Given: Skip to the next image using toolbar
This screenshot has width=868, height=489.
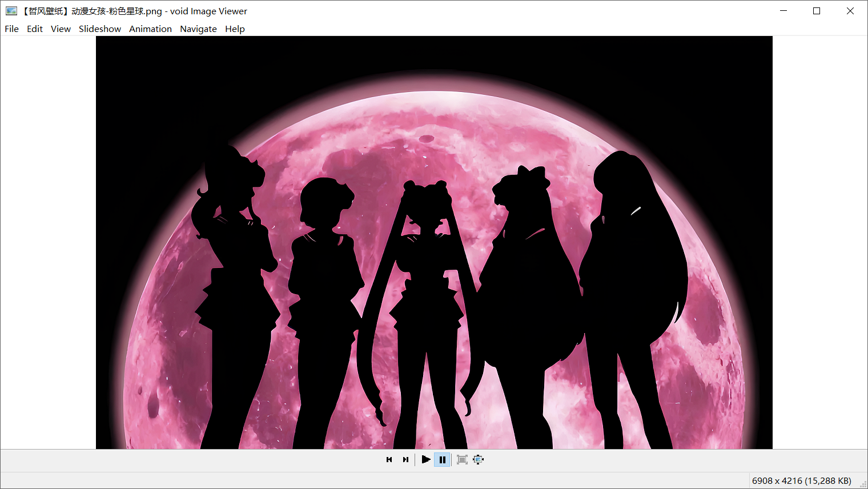Looking at the screenshot, I should 405,459.
